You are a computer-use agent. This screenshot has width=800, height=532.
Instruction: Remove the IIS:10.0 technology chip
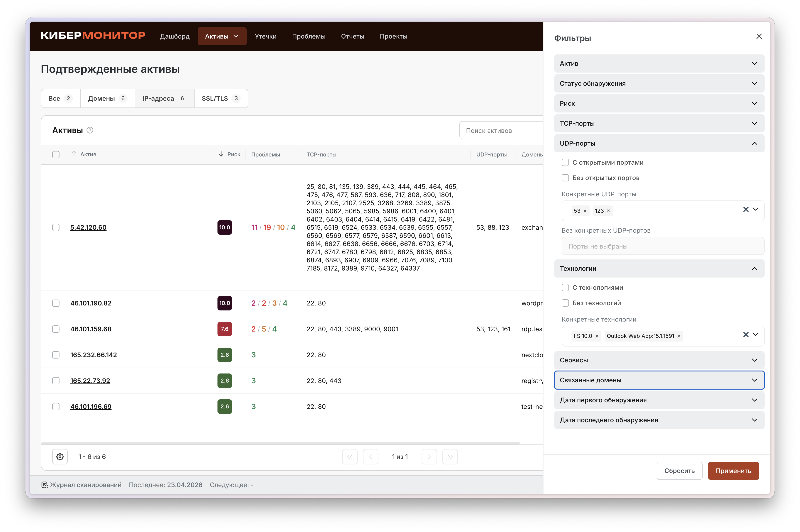pos(597,336)
